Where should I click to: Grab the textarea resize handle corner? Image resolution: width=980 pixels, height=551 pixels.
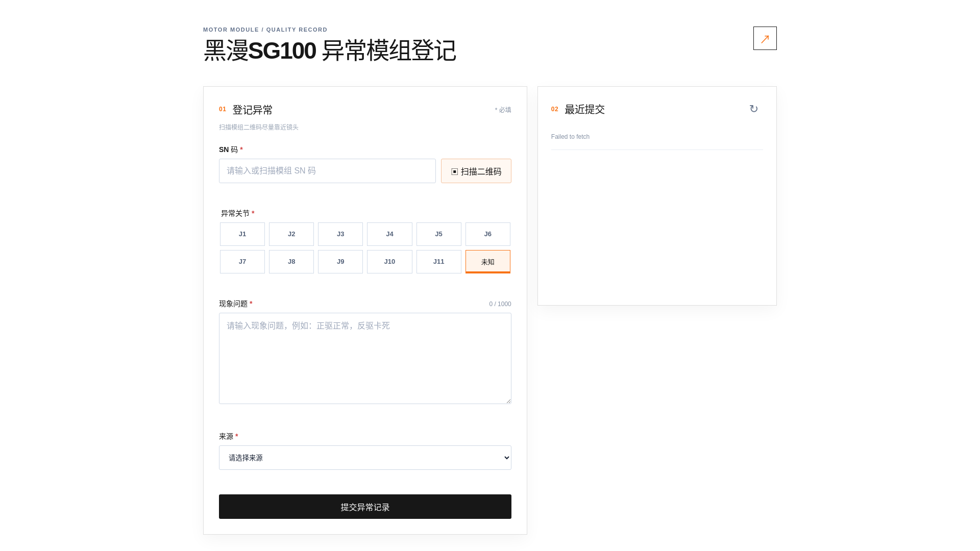pyautogui.click(x=508, y=400)
